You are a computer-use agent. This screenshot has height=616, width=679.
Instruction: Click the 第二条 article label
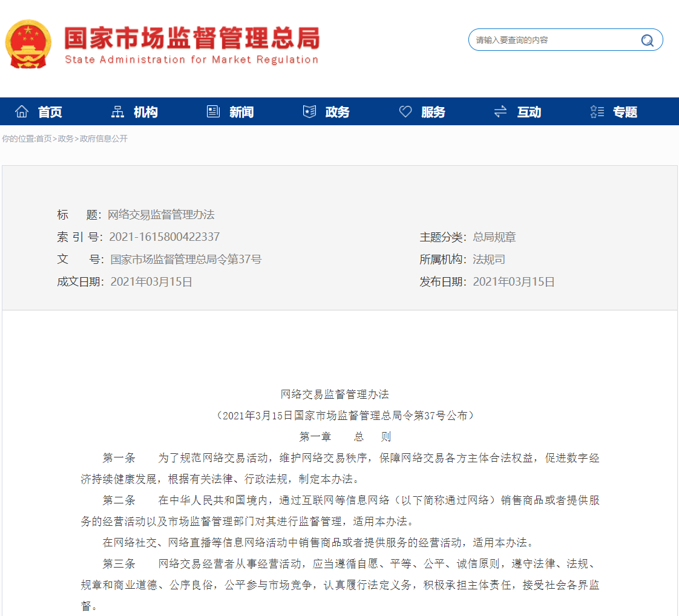(119, 500)
